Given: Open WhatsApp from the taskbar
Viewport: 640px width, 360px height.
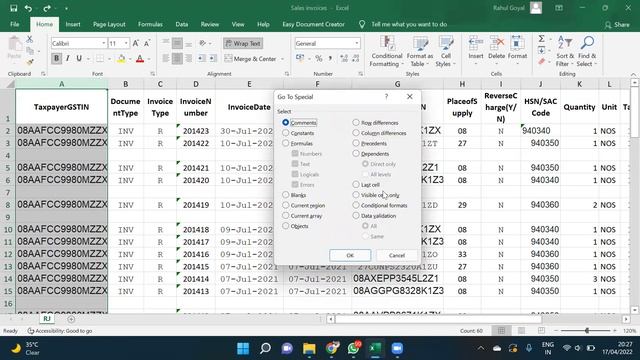Looking at the screenshot, I should click(x=353, y=349).
